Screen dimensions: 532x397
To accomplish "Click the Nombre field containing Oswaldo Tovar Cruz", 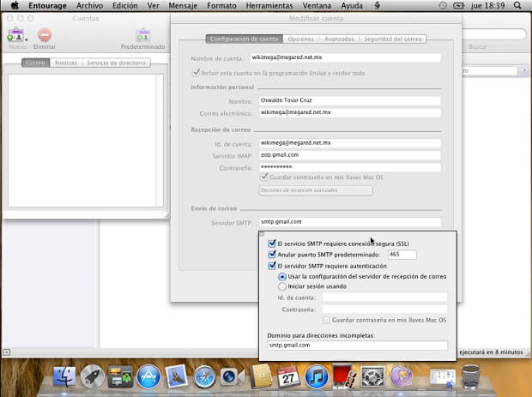I will tap(350, 100).
